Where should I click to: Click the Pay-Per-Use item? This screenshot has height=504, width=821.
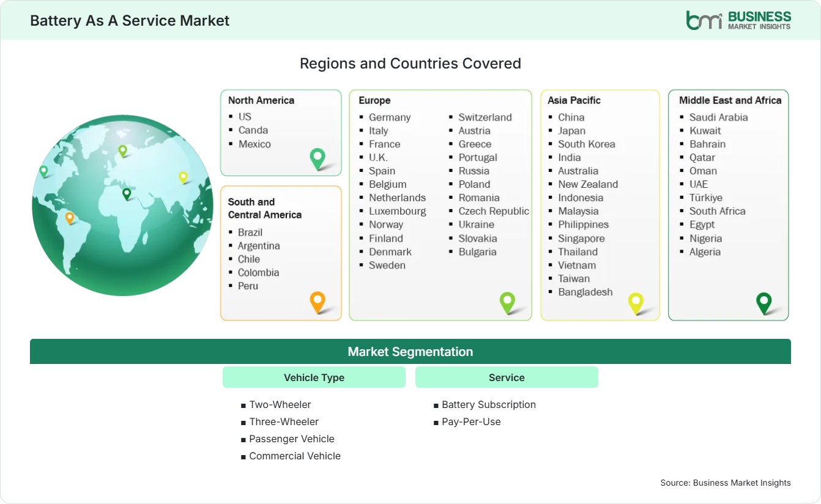[471, 421]
